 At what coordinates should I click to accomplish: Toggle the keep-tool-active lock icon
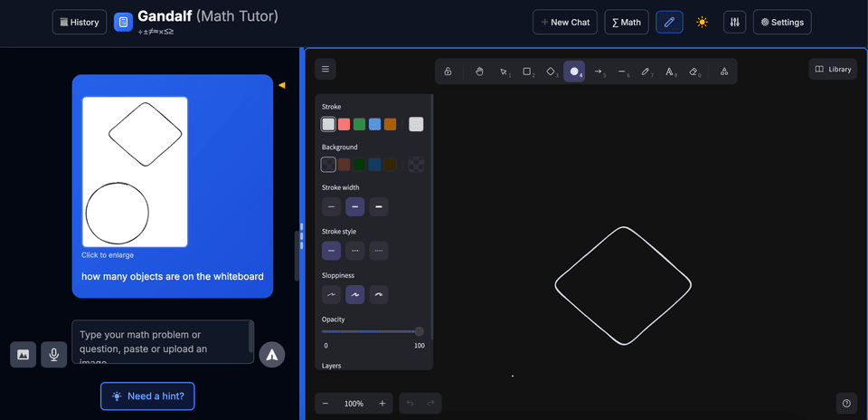(x=448, y=72)
